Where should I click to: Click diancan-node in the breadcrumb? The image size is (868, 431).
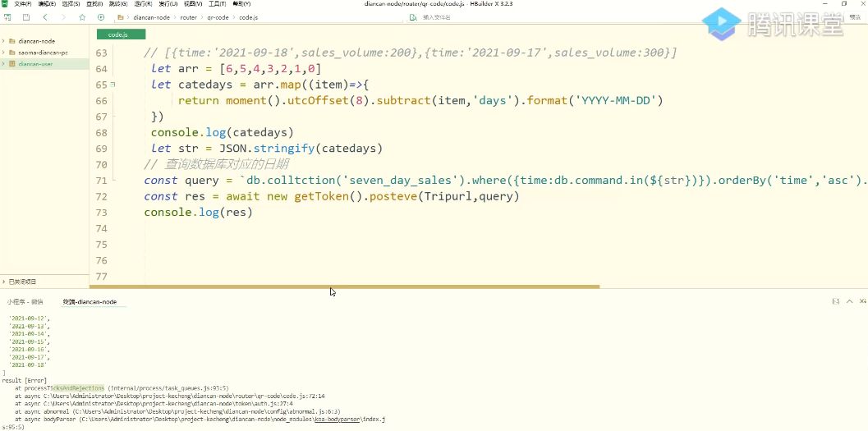[151, 18]
